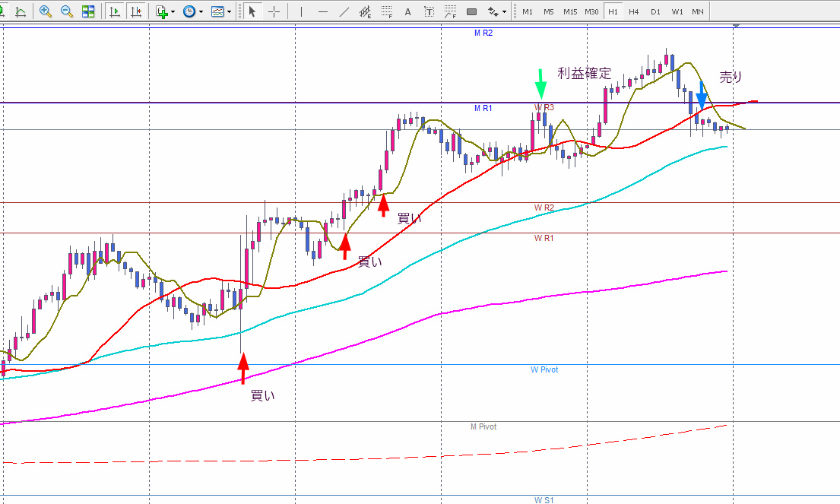Select the vertical line drawing tool

click(x=301, y=11)
